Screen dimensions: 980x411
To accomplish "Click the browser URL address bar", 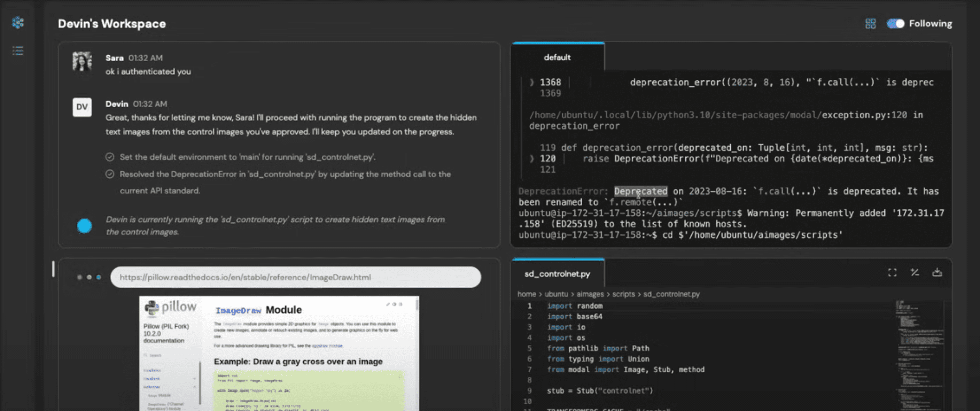I will pos(295,277).
